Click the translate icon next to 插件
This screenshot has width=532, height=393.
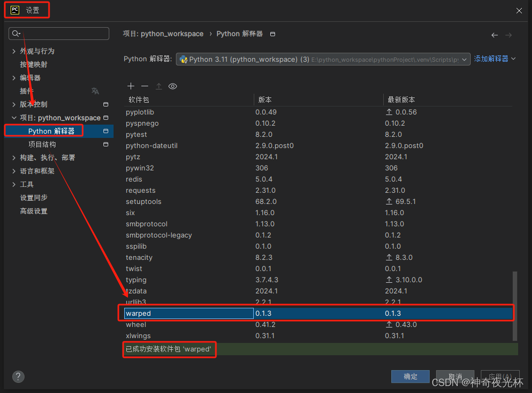pyautogui.click(x=95, y=91)
